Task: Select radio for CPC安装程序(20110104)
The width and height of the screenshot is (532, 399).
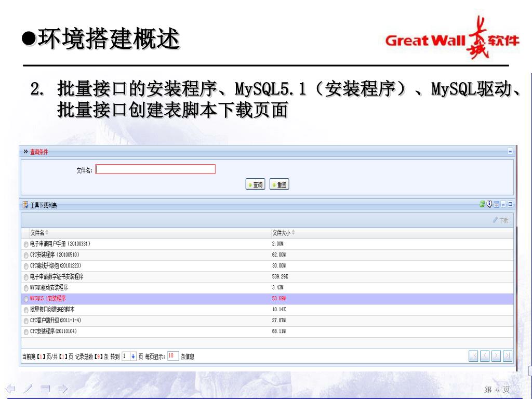Action: tap(26, 332)
